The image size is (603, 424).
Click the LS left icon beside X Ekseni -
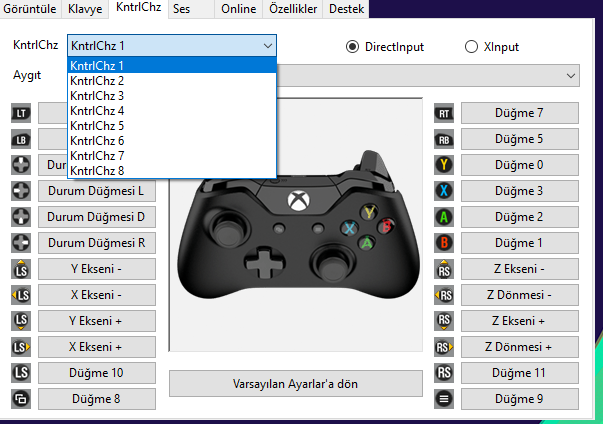21,295
